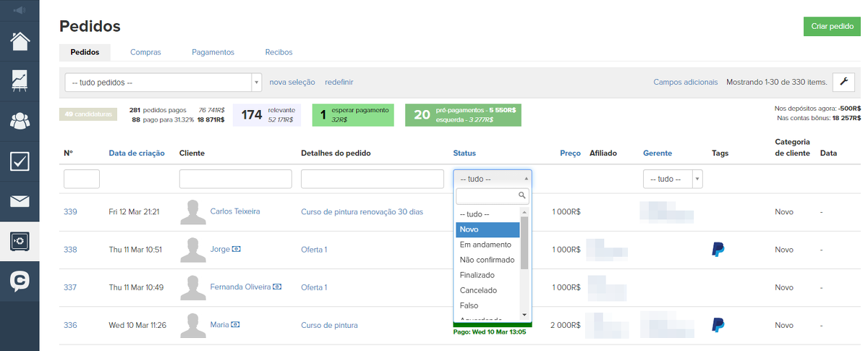
Task: Open 'Campos adicionais' link
Action: click(685, 82)
